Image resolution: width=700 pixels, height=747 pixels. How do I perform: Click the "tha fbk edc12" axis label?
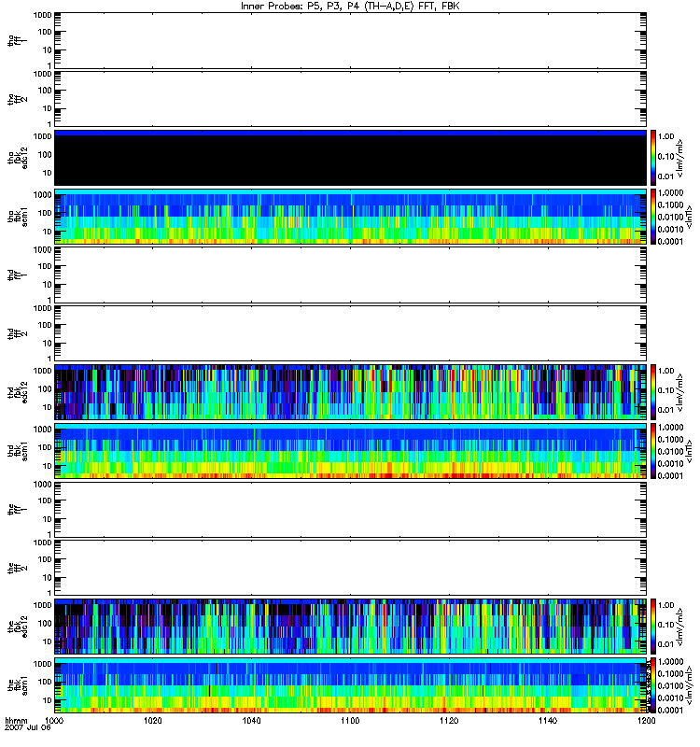coord(17,157)
